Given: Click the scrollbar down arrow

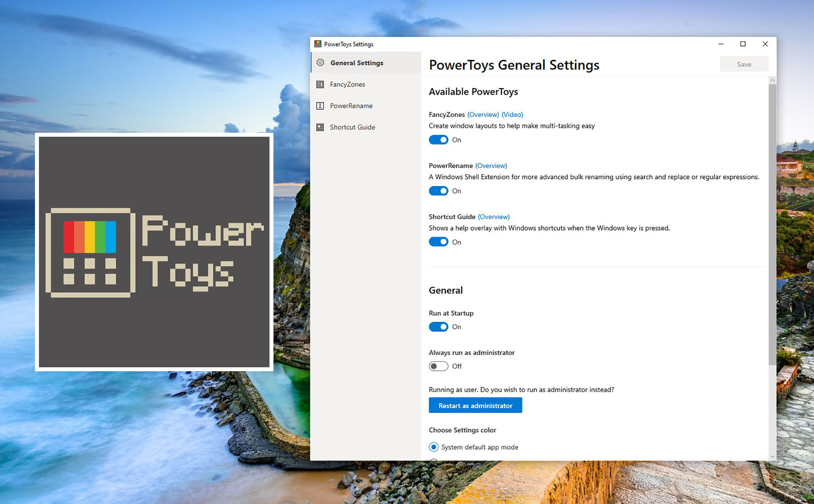Looking at the screenshot, I should [772, 456].
